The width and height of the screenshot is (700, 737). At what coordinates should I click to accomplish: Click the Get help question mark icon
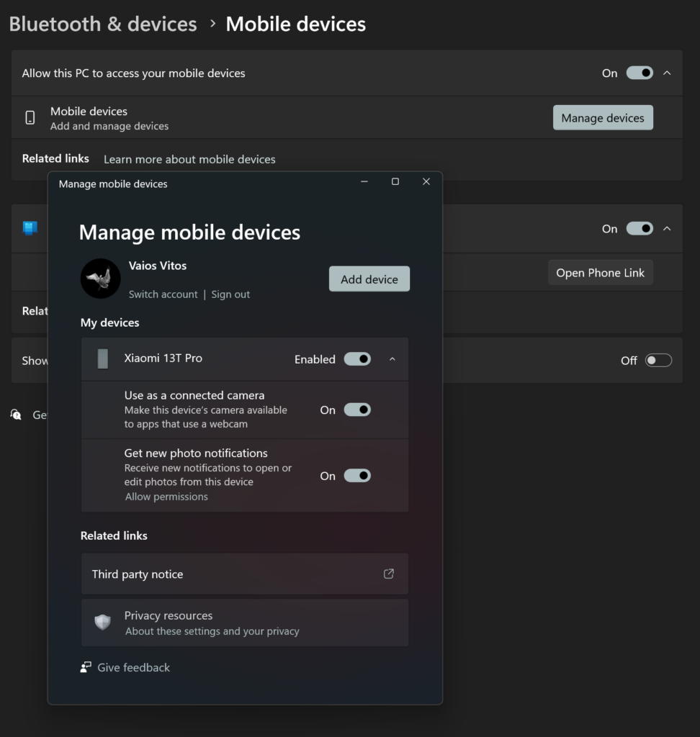tap(16, 415)
